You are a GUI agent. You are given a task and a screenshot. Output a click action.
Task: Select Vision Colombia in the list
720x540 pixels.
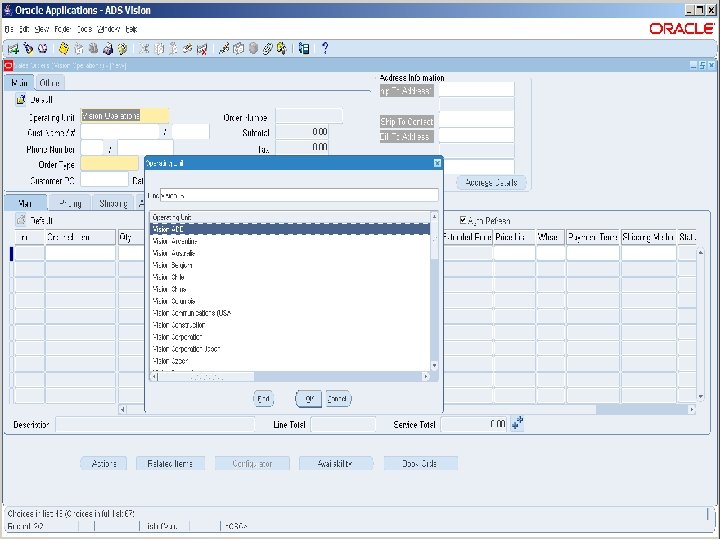[x=290, y=301]
